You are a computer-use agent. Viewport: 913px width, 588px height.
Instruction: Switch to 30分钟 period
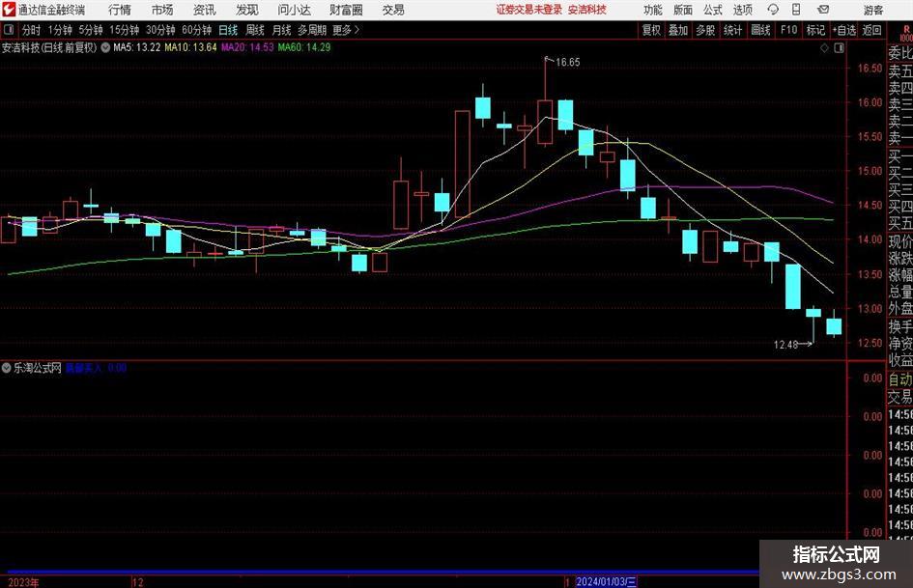(x=160, y=30)
